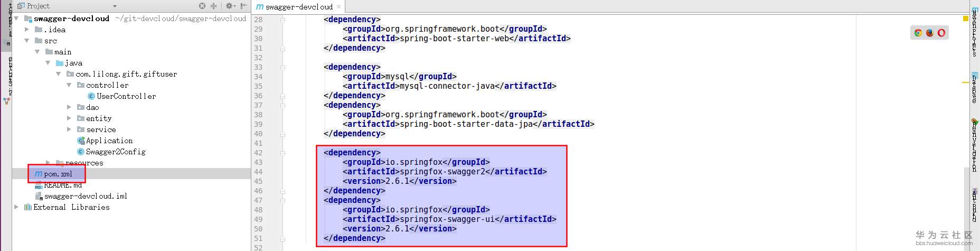Image resolution: width=980 pixels, height=251 pixels.
Task: Click Collapse All icon in Project panel
Action: click(214, 6)
